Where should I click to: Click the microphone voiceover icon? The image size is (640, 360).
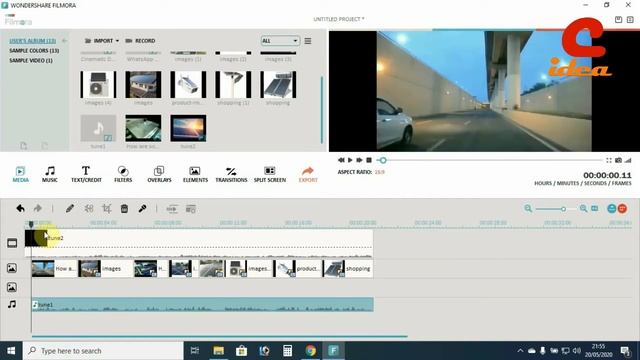142,209
